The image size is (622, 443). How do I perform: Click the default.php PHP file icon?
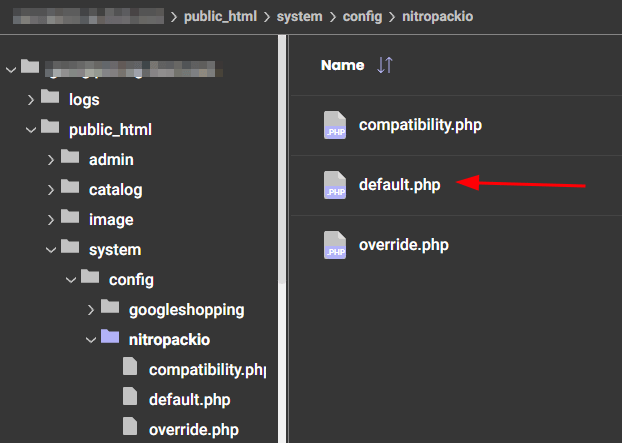click(335, 184)
